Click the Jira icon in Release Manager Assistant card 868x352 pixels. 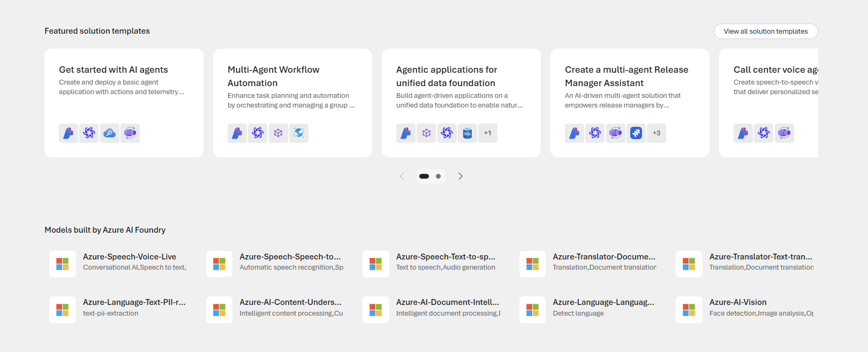(636, 133)
